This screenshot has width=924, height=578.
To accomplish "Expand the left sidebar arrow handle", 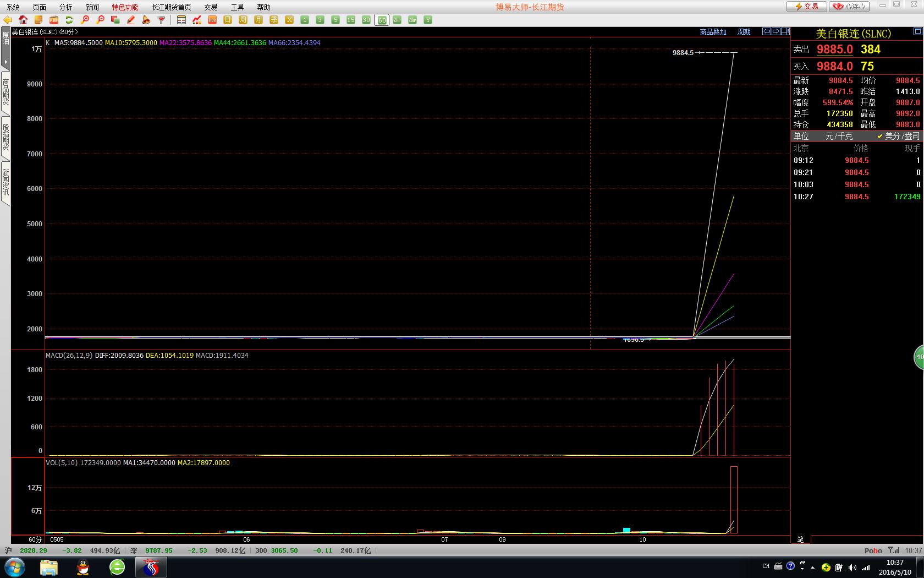I will point(5,62).
